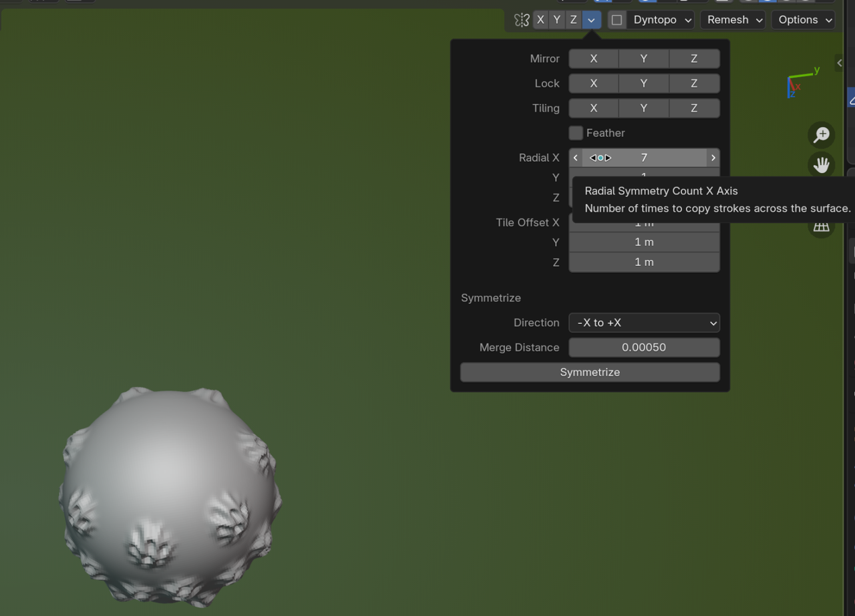The height and width of the screenshot is (616, 855).
Task: Click the red X axis on navigation gizmo
Action: coord(797,86)
